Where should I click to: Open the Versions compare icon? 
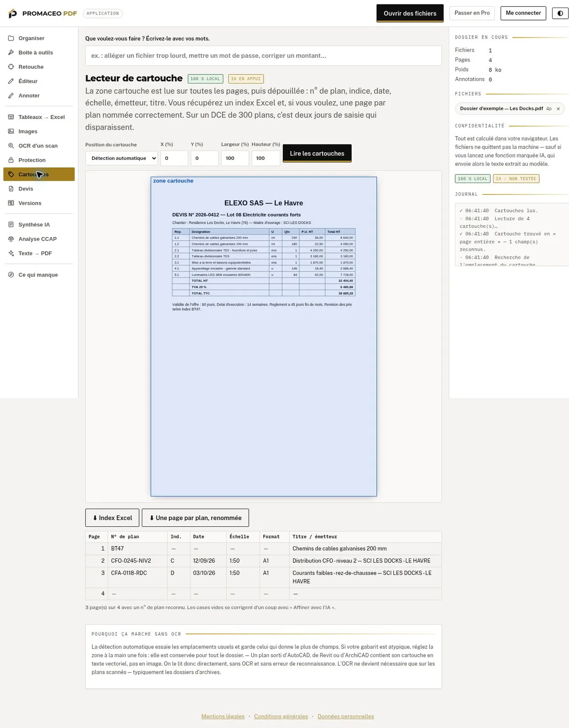(x=11, y=203)
